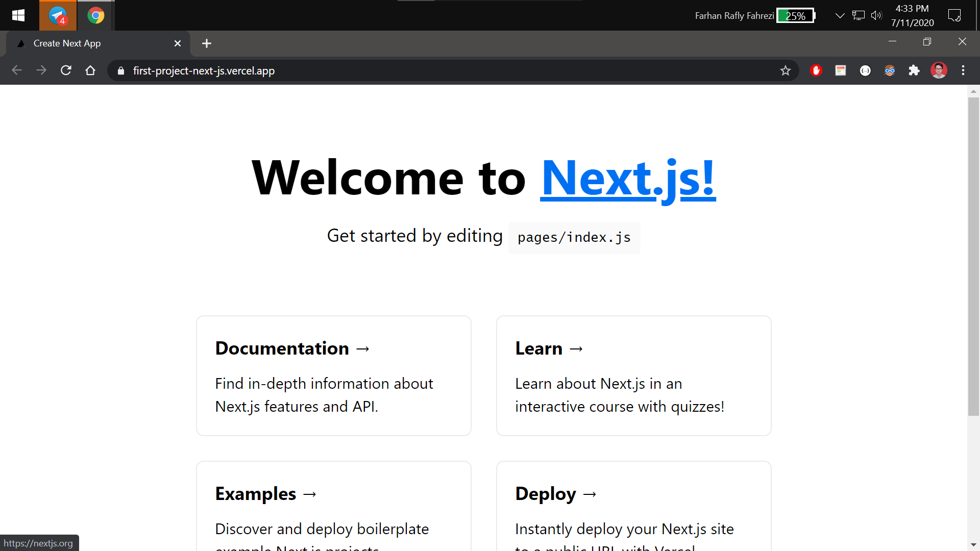Open the Documentation card
Image resolution: width=980 pixels, height=551 pixels.
[334, 375]
